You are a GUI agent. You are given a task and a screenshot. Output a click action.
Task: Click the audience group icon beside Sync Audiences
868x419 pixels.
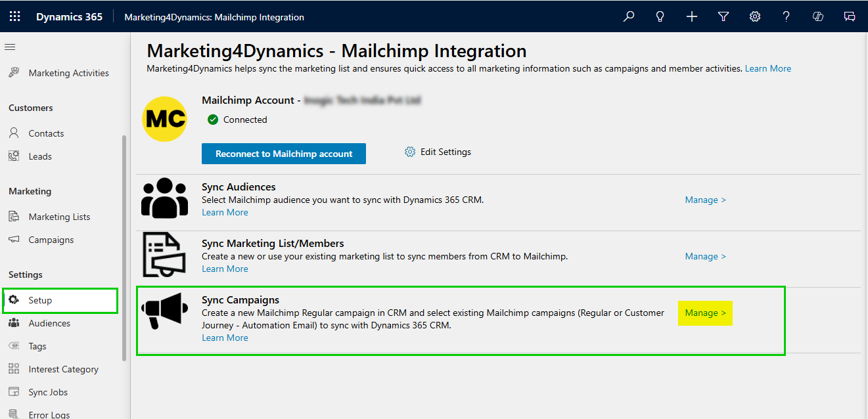(x=164, y=197)
